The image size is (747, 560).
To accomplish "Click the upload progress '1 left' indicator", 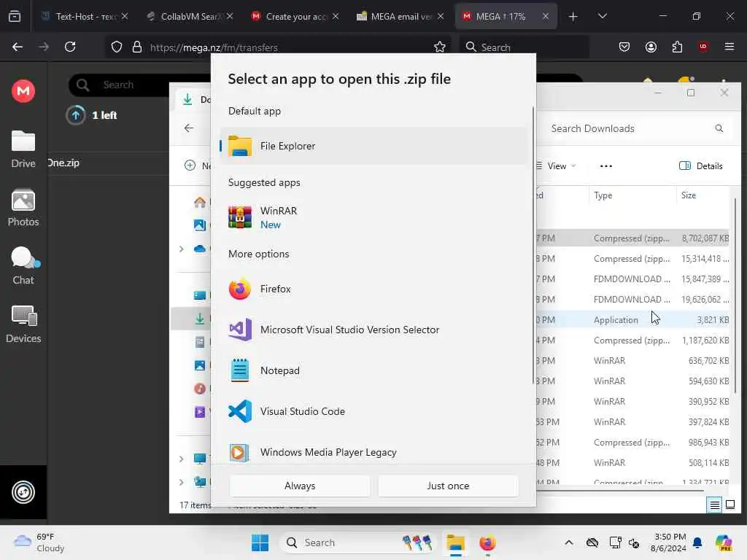I will click(x=91, y=115).
